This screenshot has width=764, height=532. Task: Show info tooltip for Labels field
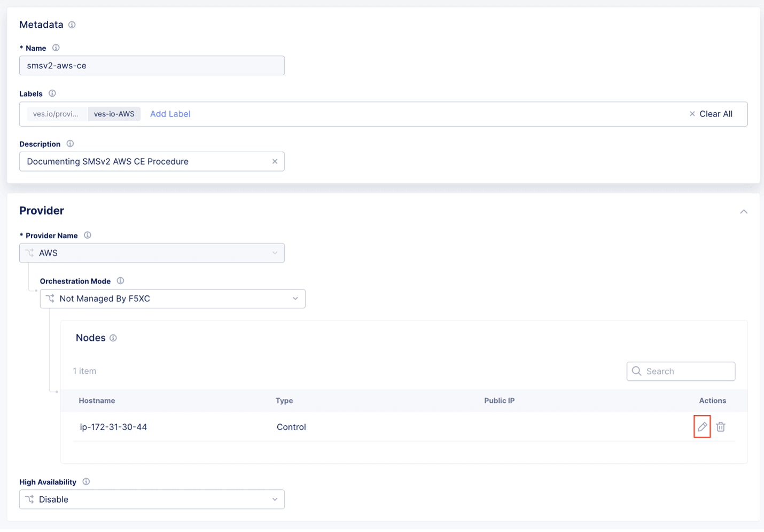click(x=52, y=93)
